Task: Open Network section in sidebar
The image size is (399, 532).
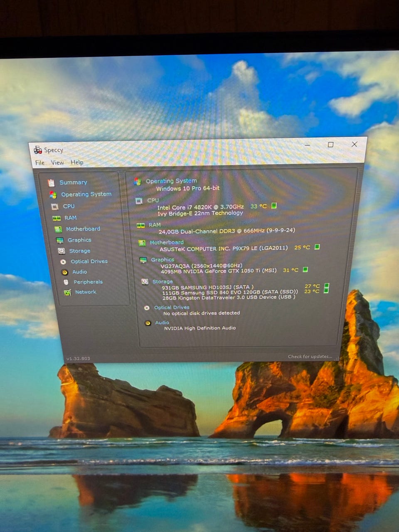Action: (x=86, y=292)
